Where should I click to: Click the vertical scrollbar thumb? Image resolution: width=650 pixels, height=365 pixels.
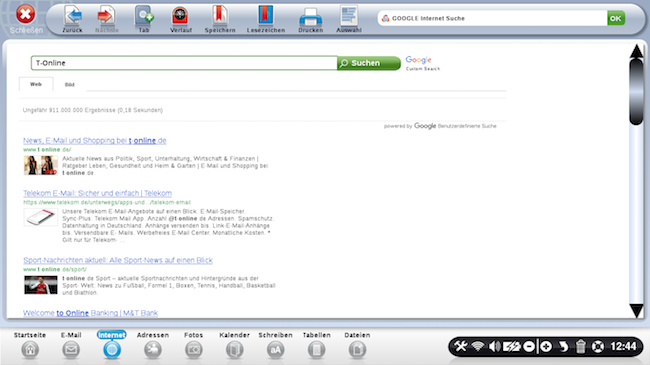636,91
